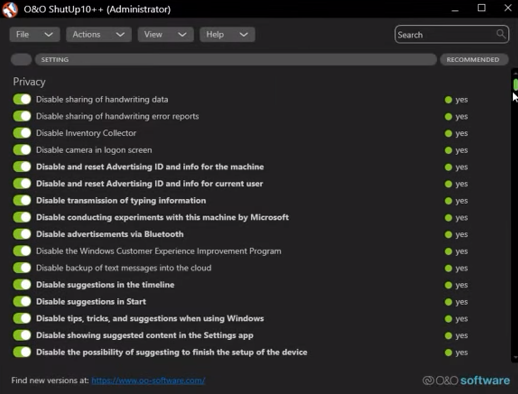Open the Help dropdown menu
518x394 pixels.
[x=227, y=35]
